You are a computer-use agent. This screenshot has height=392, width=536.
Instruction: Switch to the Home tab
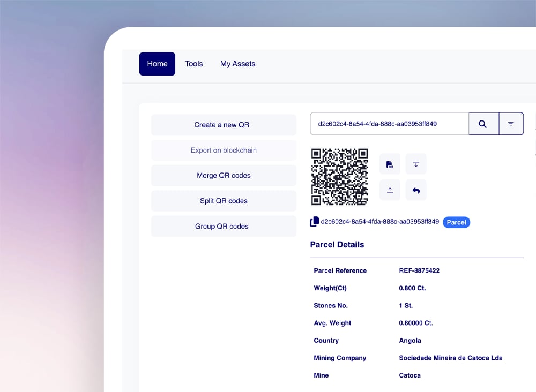pos(157,64)
